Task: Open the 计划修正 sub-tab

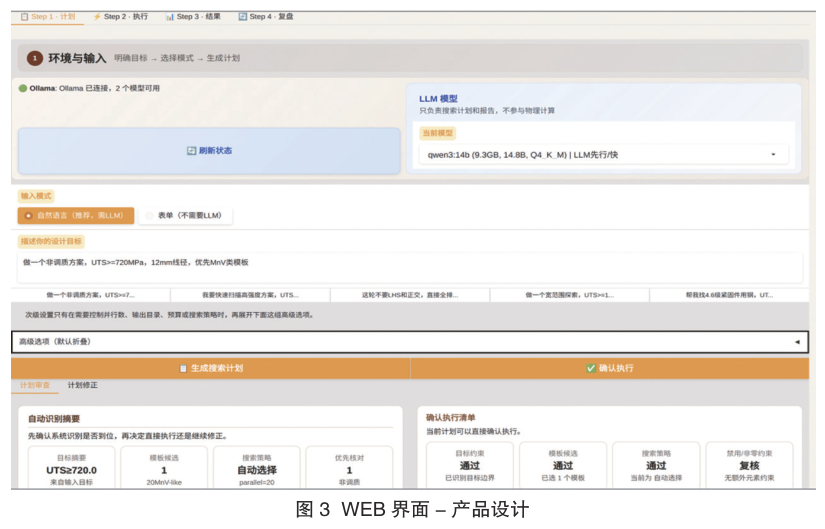Action: tap(83, 385)
